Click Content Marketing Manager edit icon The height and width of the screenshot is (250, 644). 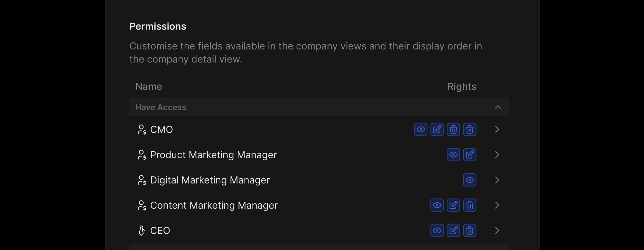tap(453, 205)
